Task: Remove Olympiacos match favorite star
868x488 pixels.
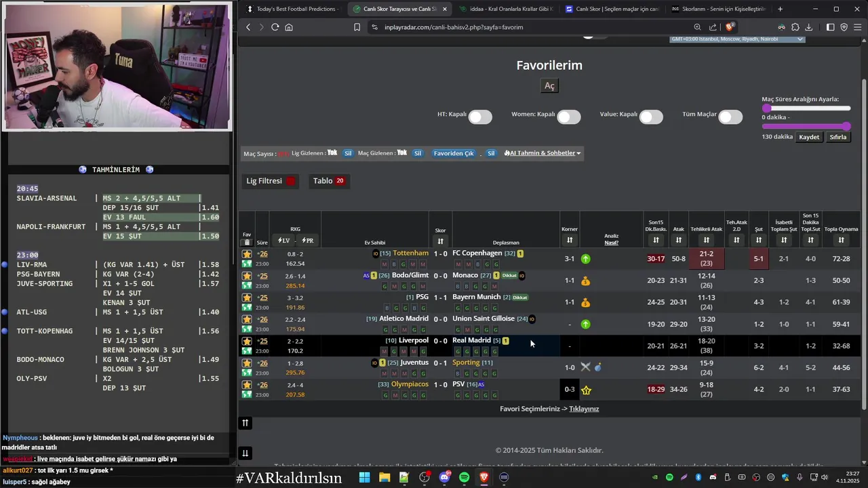Action: 247,385
